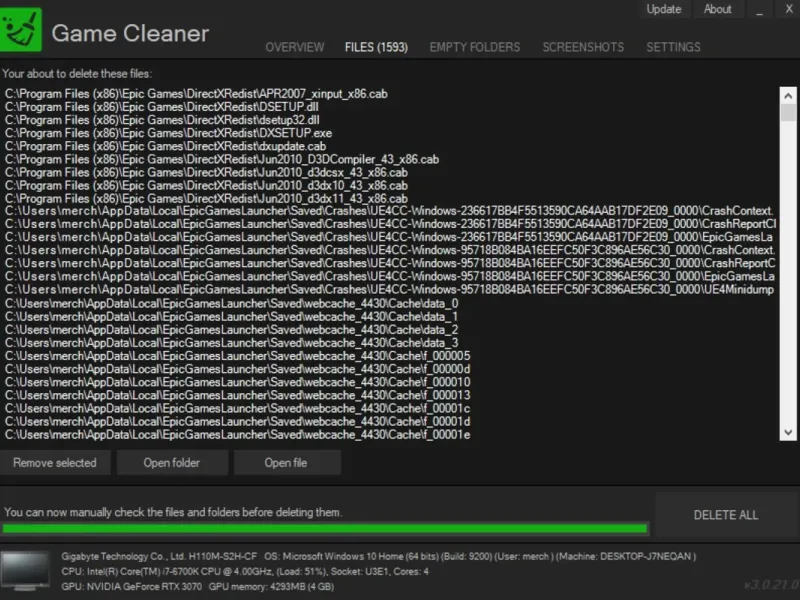Image resolution: width=800 pixels, height=600 pixels.
Task: Select the Cache f_00001d file row
Action: pyautogui.click(x=391, y=422)
